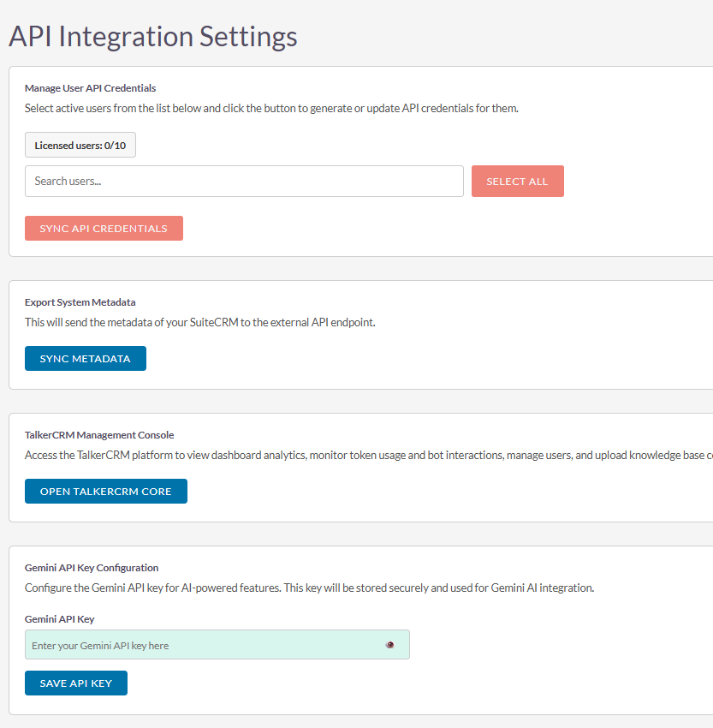Click the 'Access the TalkerCRM platform' description
The height and width of the screenshot is (728, 713).
369,455
